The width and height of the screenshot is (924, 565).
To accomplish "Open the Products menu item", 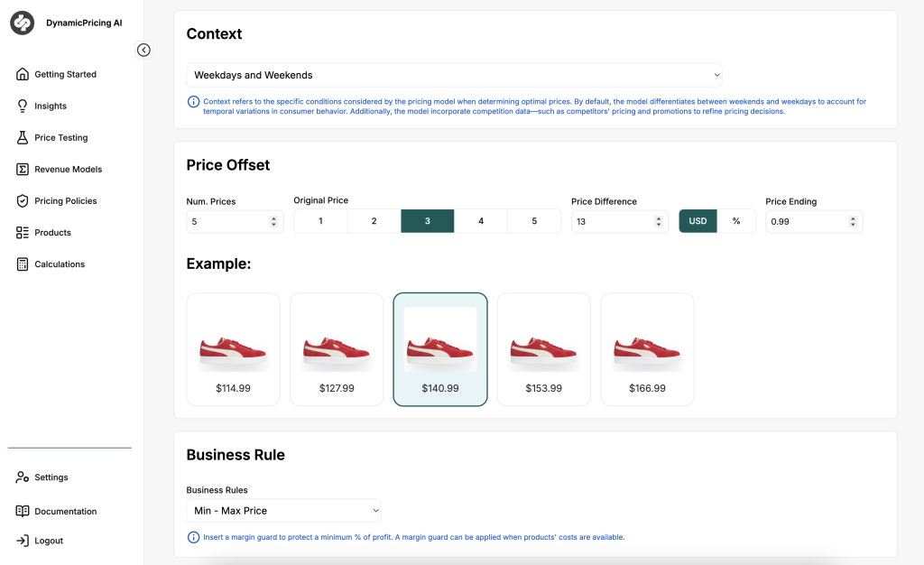I will coord(52,232).
